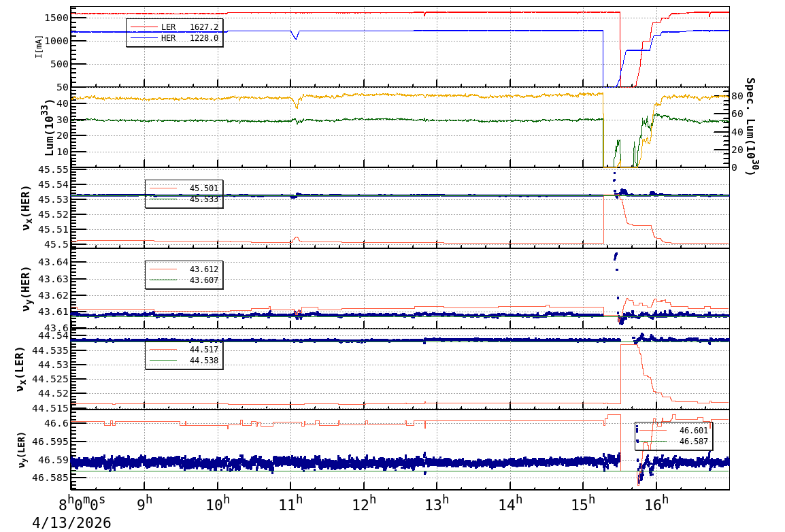Image resolution: width=785 pixels, height=532 pixels.
Task: Click the 8h0m0s start time label
Action: click(82, 505)
